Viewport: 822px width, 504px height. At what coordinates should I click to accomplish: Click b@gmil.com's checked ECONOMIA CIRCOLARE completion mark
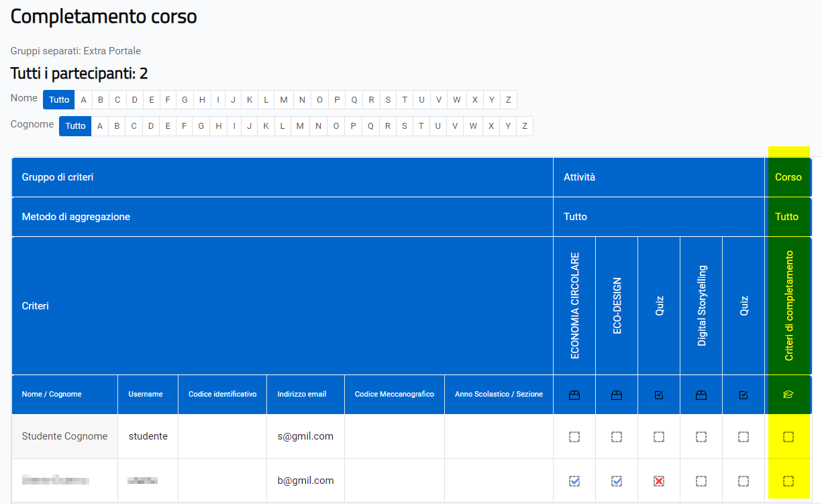tap(574, 481)
